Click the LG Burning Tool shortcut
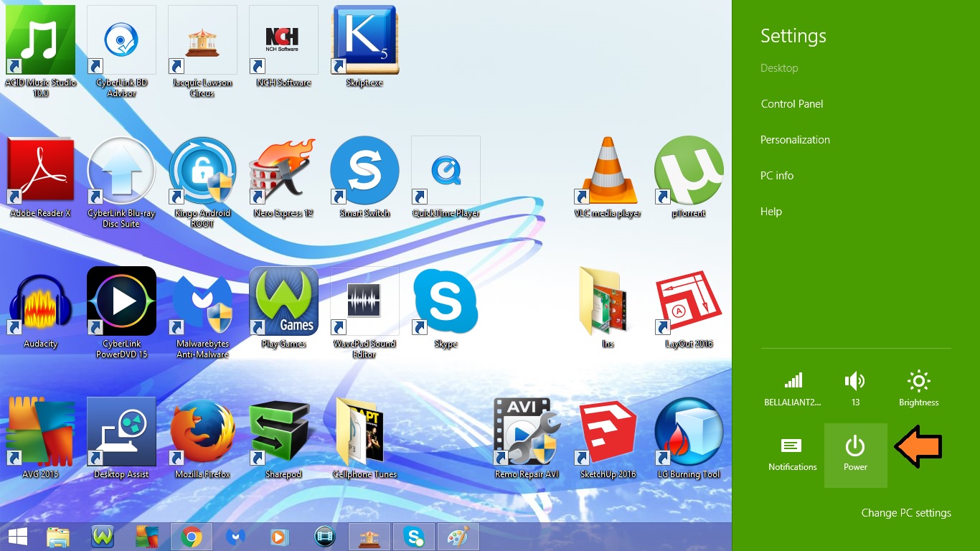This screenshot has width=980, height=551. 689,438
